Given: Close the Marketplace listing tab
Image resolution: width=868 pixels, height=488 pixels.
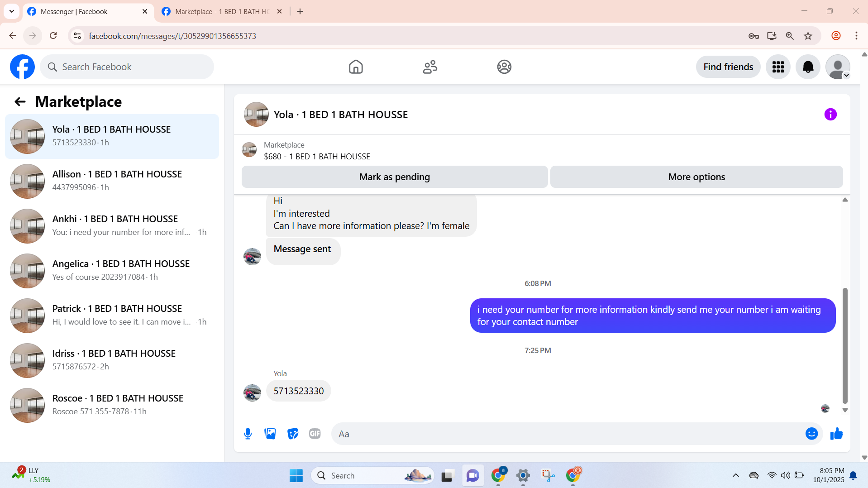Looking at the screenshot, I should pyautogui.click(x=279, y=11).
